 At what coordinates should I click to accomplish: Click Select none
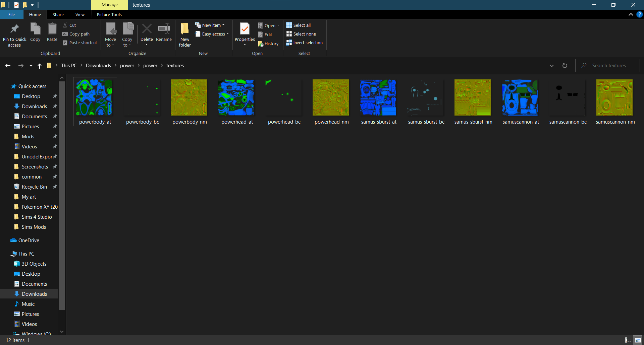coord(301,34)
